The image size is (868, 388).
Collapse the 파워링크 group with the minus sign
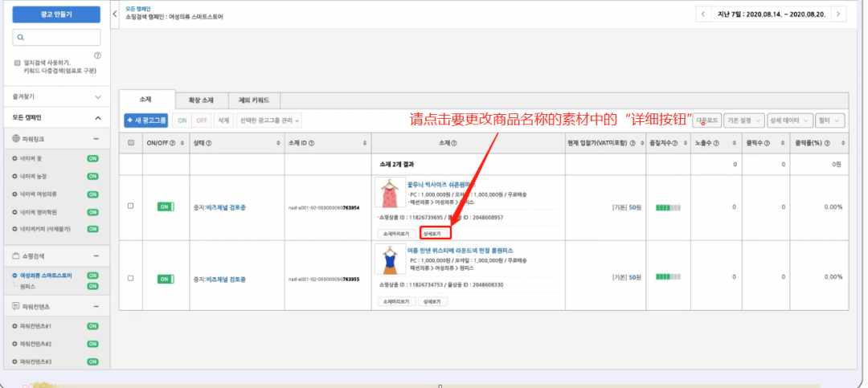[96, 138]
